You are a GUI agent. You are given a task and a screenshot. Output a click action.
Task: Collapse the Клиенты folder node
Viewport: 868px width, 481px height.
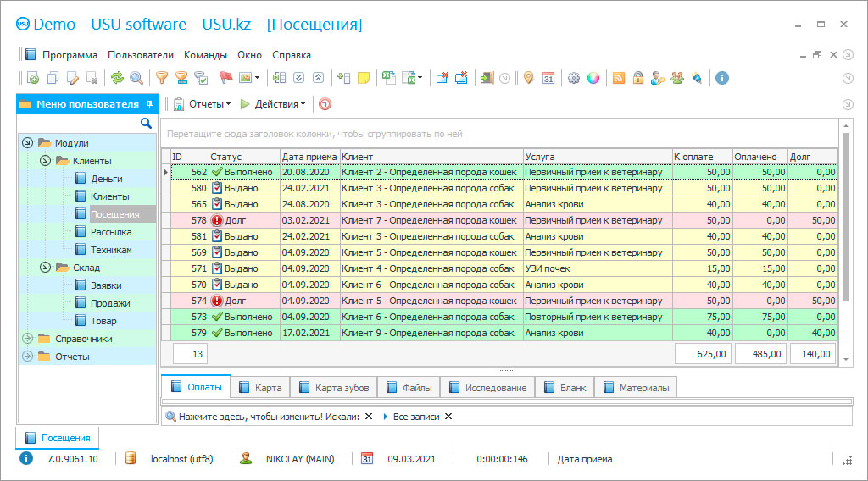click(46, 160)
